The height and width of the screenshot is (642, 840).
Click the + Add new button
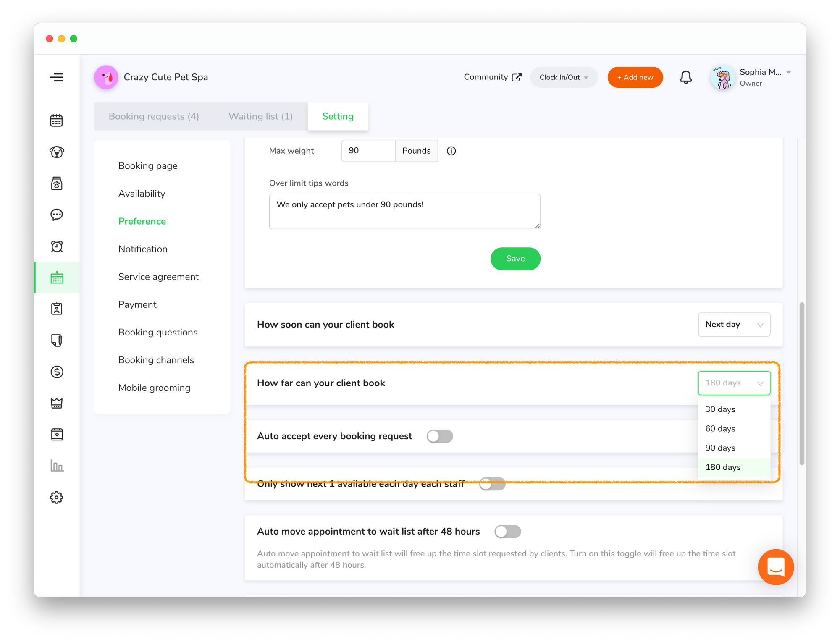[x=635, y=77]
